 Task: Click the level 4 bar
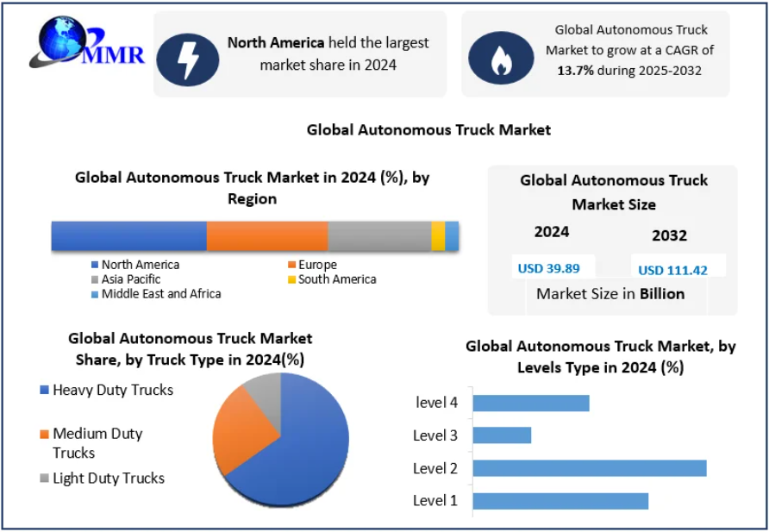tap(531, 403)
